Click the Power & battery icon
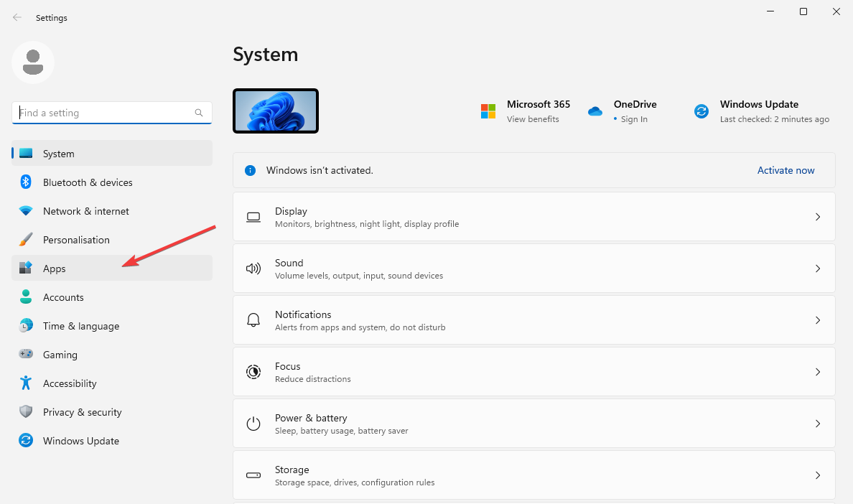The image size is (853, 504). click(253, 424)
